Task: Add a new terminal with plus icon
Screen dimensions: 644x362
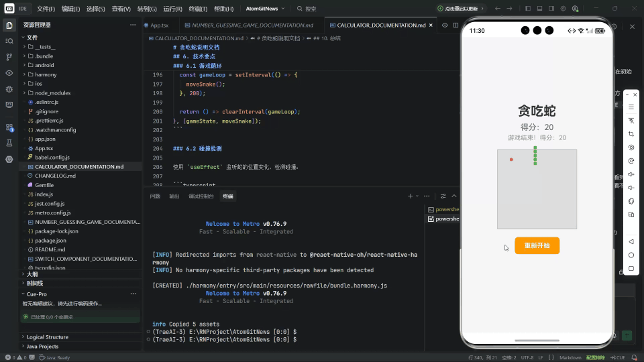Action: click(410, 196)
